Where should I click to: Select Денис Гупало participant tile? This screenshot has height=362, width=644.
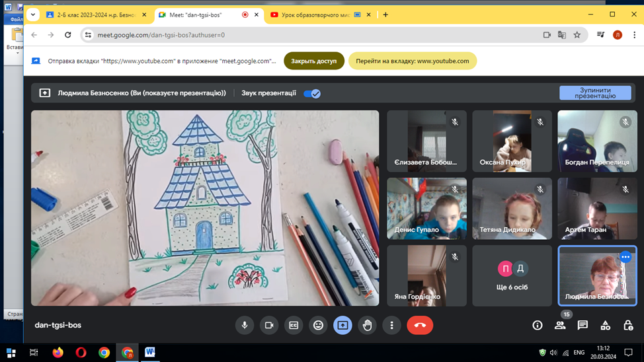[426, 209]
